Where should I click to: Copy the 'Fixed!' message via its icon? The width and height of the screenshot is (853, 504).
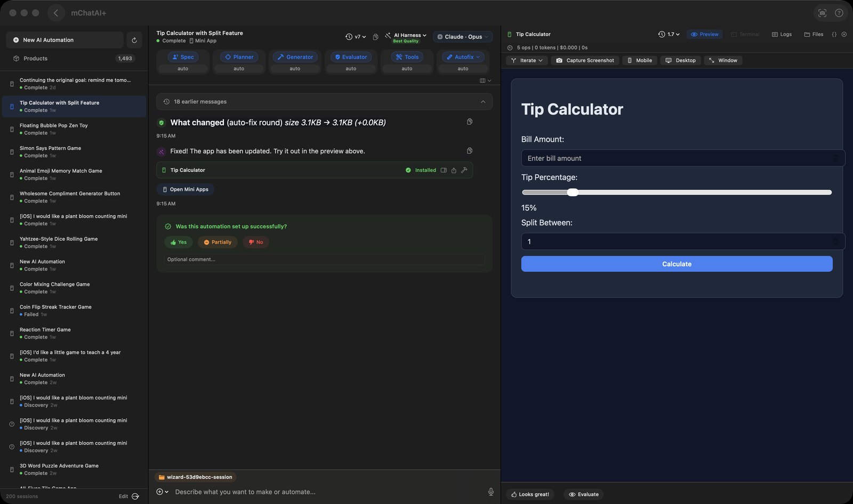tap(470, 151)
